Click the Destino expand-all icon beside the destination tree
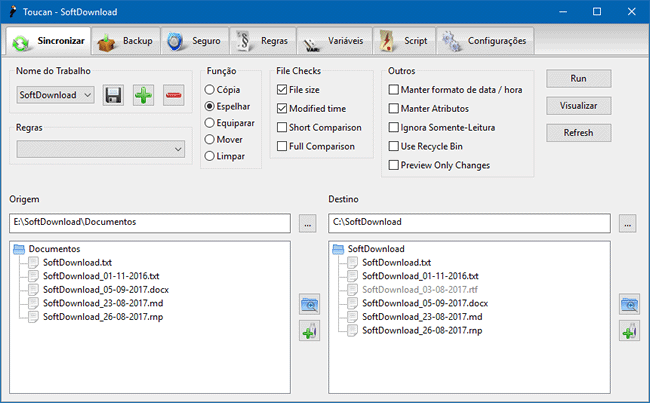The width and height of the screenshot is (650, 403). coord(629,304)
